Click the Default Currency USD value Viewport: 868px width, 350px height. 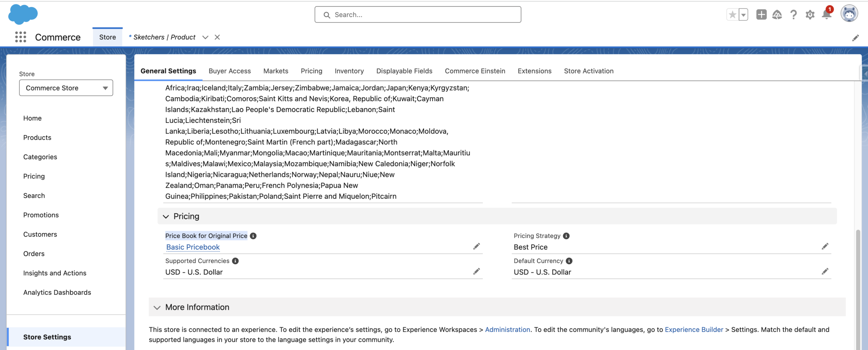(x=542, y=272)
